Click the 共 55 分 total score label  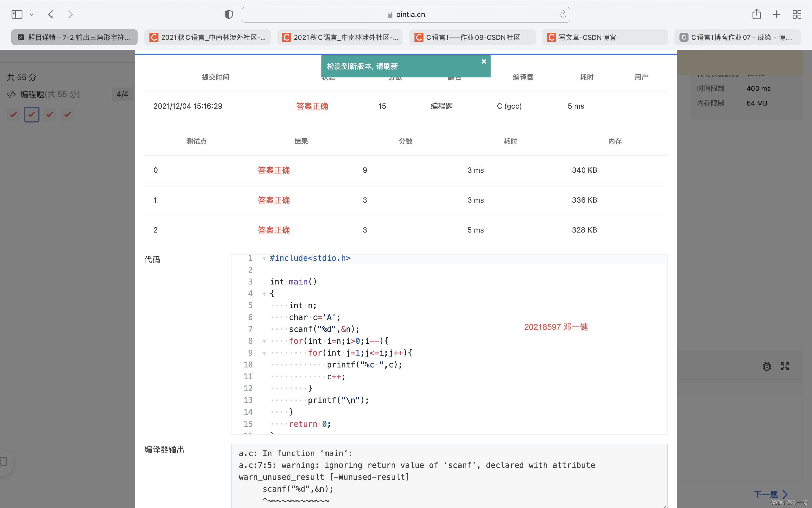[21, 78]
